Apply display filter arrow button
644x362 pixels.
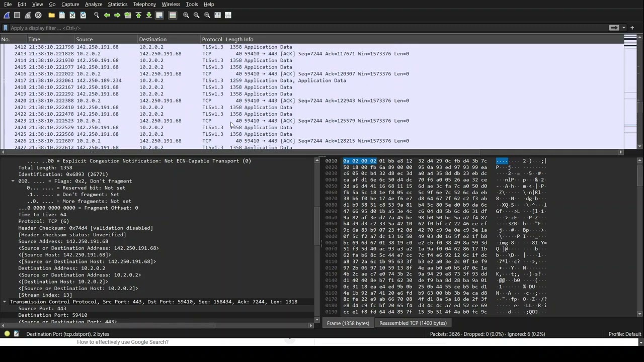point(614,28)
